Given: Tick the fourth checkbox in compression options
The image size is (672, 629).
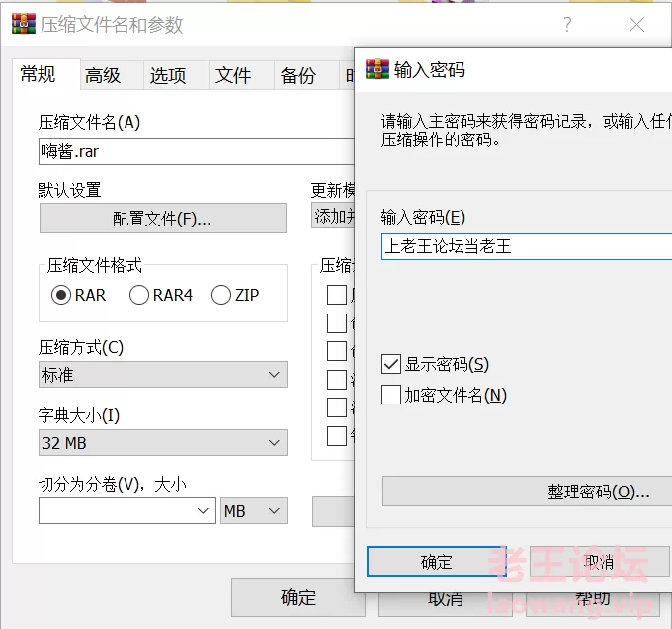Looking at the screenshot, I should [x=337, y=380].
